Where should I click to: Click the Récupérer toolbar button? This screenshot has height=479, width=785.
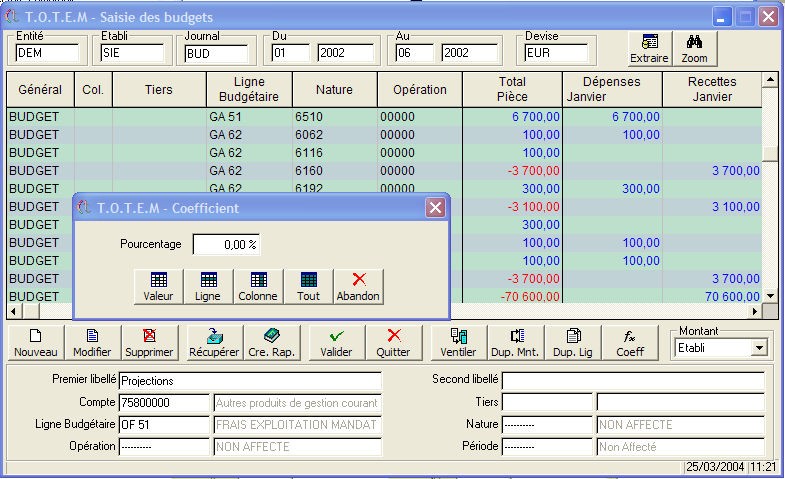coord(214,342)
